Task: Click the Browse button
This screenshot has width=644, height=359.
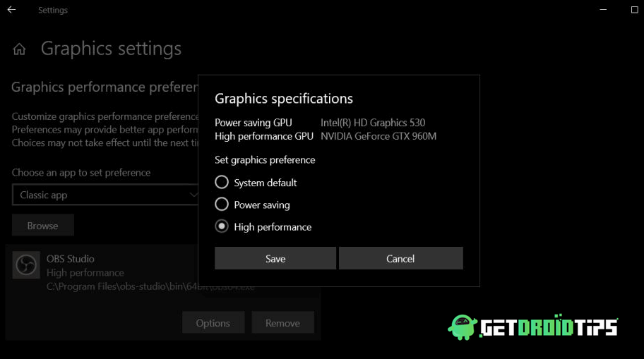Action: (42, 225)
